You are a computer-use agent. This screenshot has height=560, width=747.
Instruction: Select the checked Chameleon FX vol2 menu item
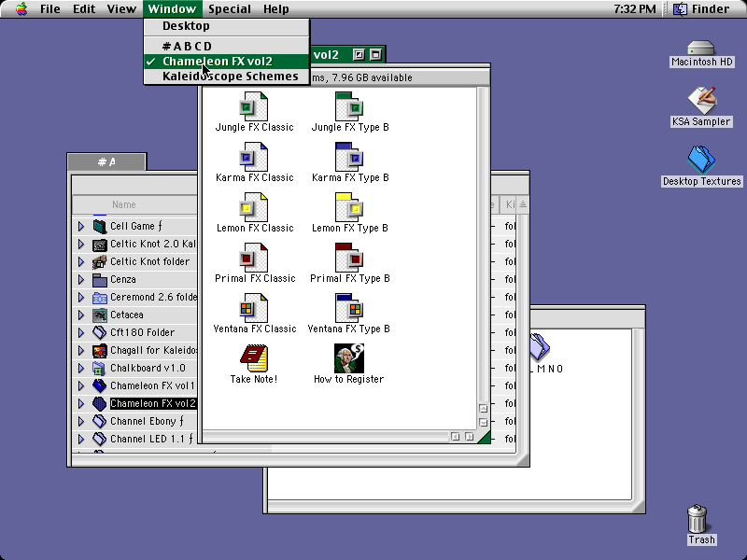[x=227, y=62]
